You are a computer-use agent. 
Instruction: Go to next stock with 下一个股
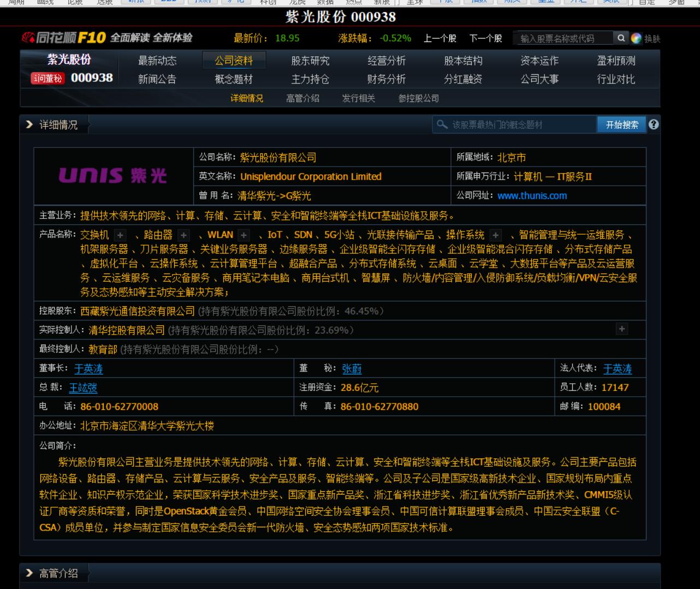pos(485,38)
